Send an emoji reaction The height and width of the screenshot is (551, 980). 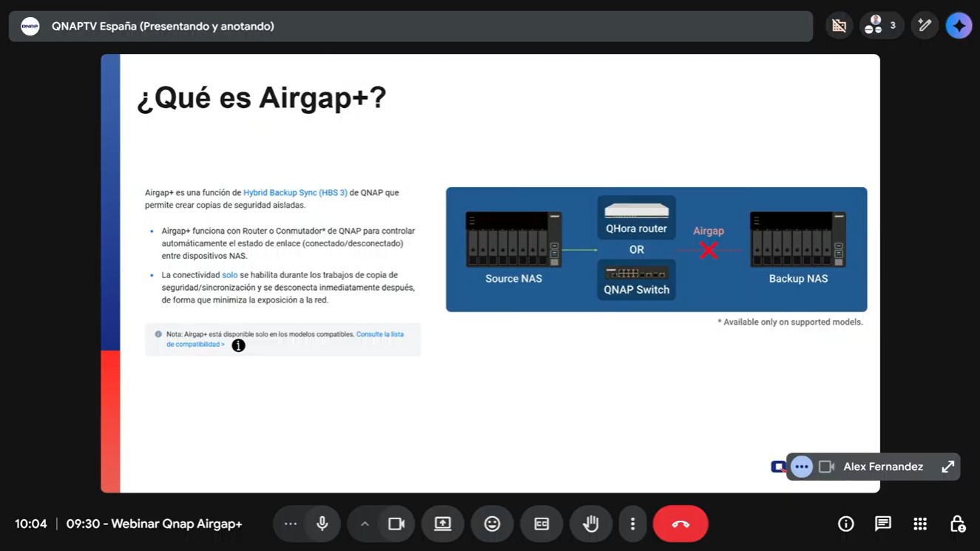pyautogui.click(x=492, y=524)
